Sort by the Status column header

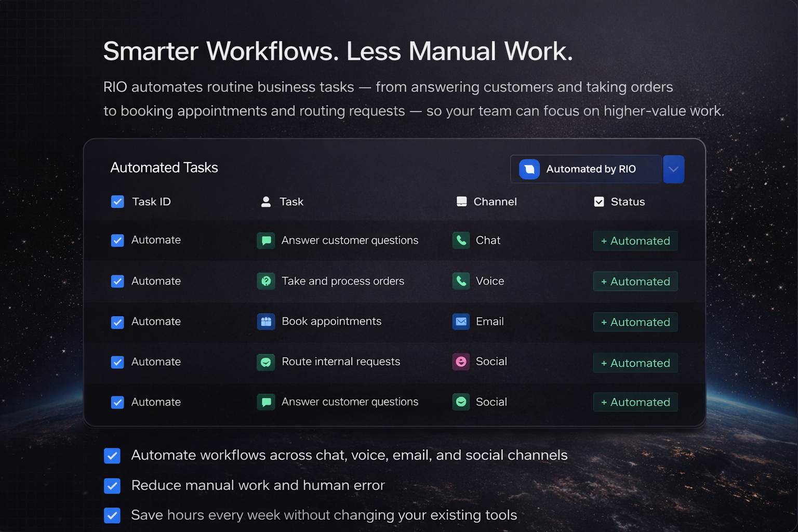pyautogui.click(x=627, y=202)
